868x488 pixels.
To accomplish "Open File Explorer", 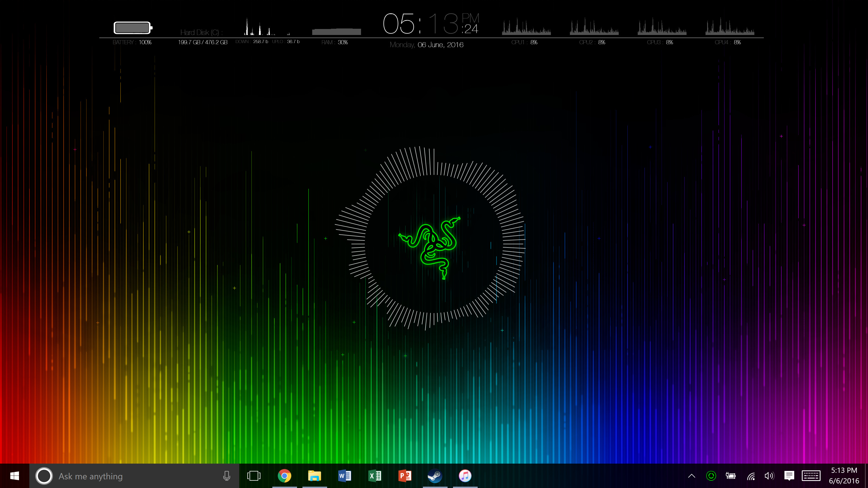I will tap(314, 476).
